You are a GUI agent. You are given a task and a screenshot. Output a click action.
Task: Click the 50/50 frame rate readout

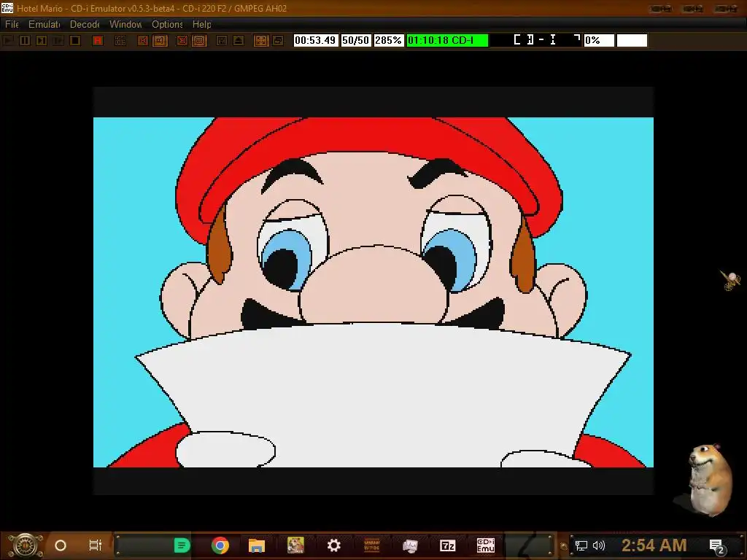[x=355, y=41]
